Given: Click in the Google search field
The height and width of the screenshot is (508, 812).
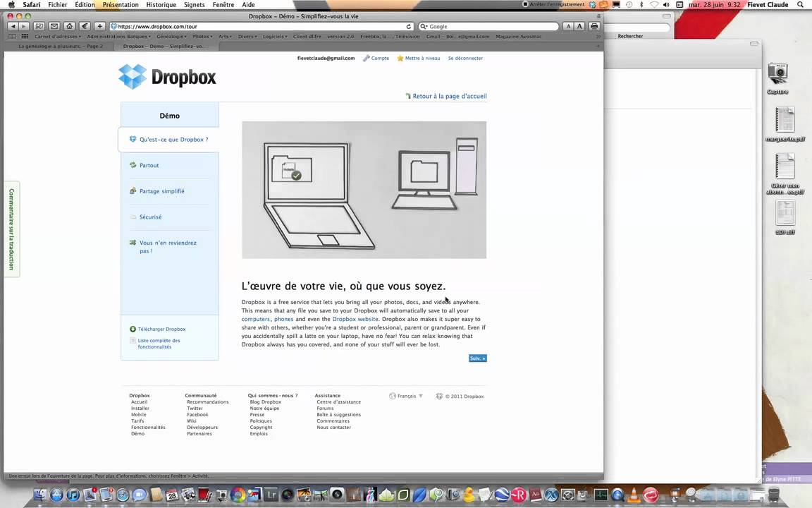Looking at the screenshot, I should coord(488,26).
